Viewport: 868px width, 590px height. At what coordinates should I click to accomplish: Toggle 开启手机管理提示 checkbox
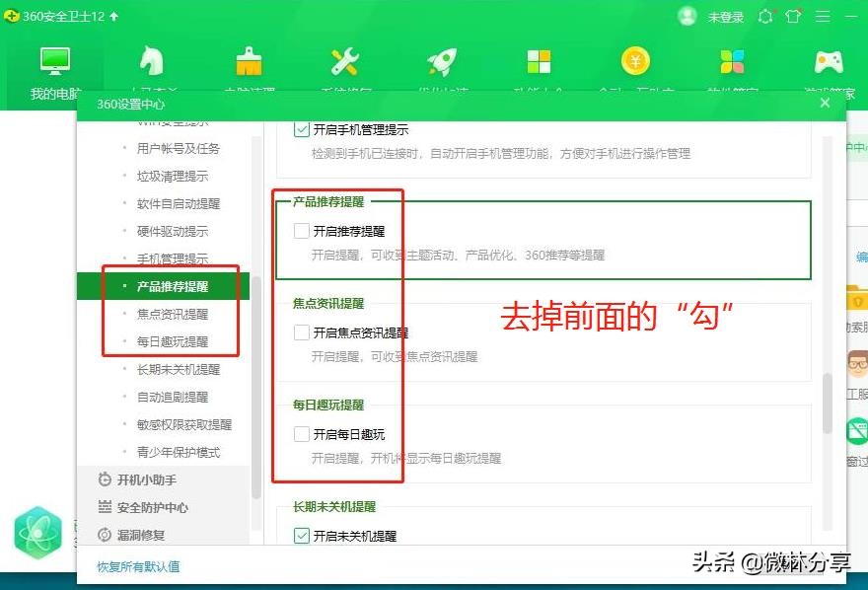click(302, 129)
